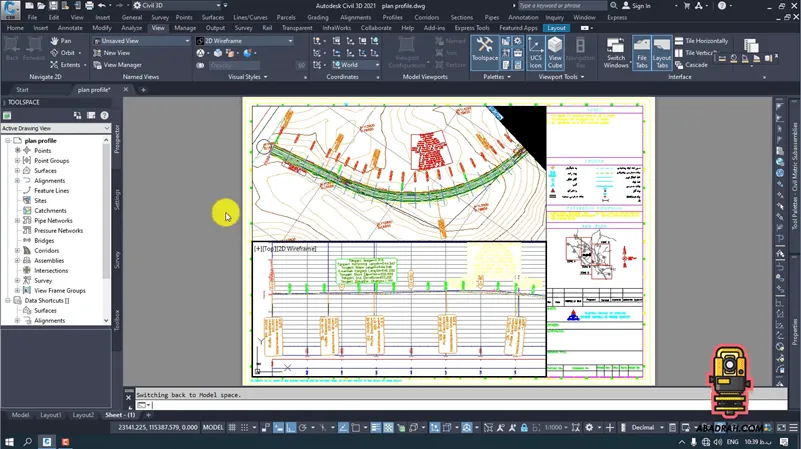The image size is (801, 449).
Task: Switch to the Layout1 tab
Action: pos(50,414)
